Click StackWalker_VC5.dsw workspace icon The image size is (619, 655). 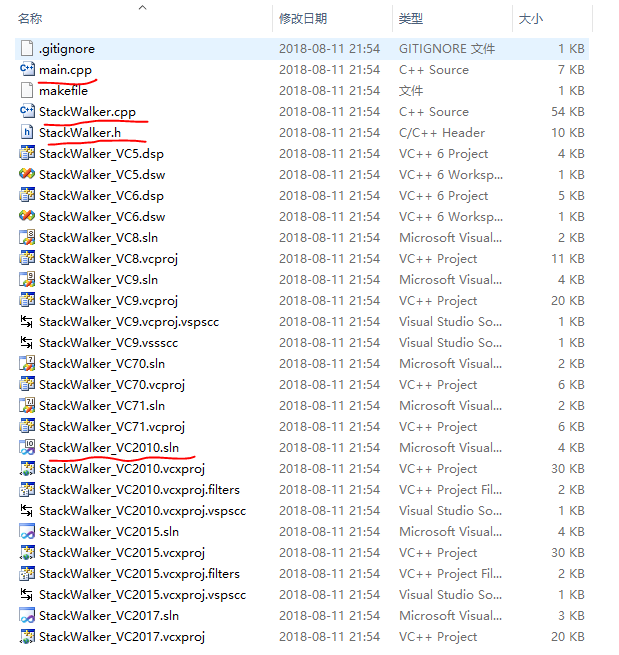[27, 174]
